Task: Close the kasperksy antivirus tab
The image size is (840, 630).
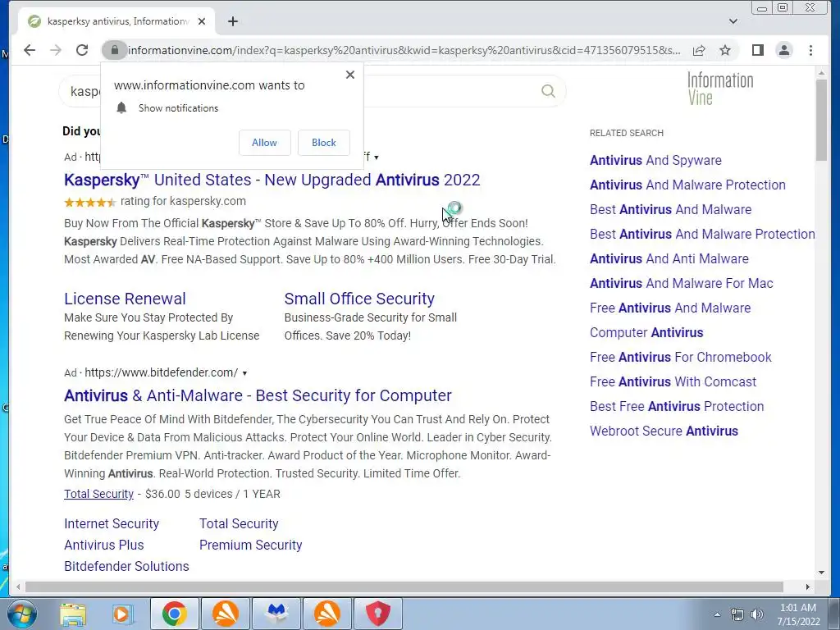Action: click(x=202, y=21)
